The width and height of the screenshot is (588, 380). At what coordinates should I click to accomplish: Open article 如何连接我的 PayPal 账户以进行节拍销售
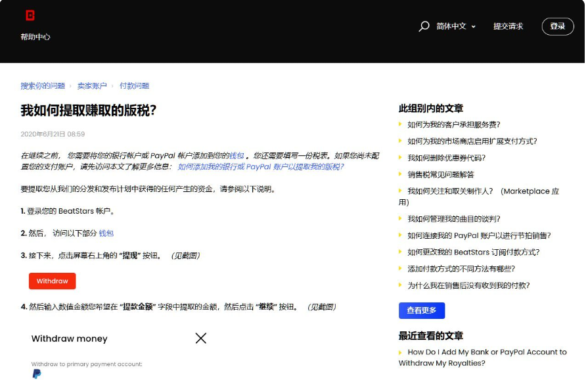[x=479, y=235]
